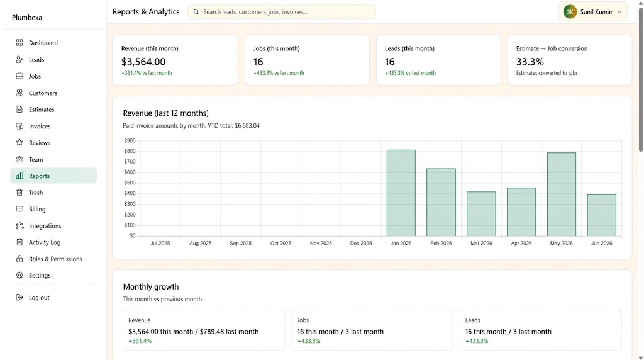Open the Jobs section
The image size is (644, 360).
click(x=35, y=76)
